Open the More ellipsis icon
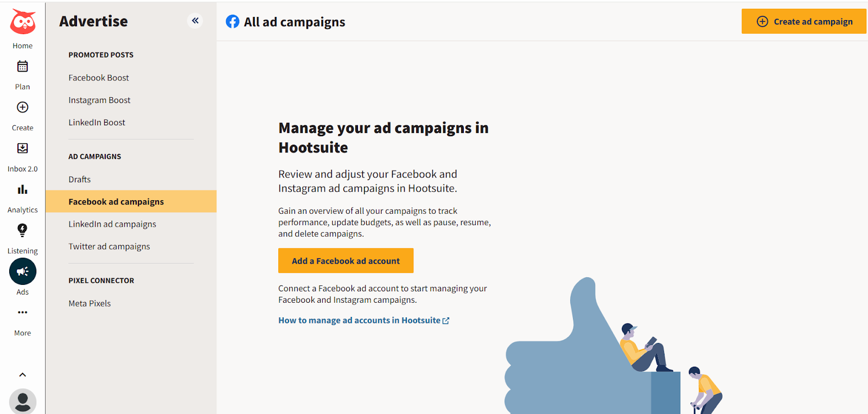 coord(22,312)
